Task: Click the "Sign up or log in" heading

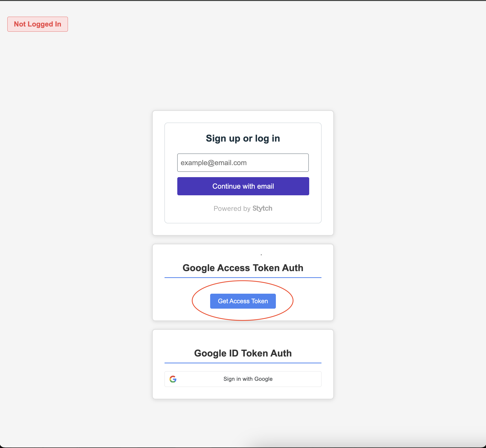Action: point(243,138)
